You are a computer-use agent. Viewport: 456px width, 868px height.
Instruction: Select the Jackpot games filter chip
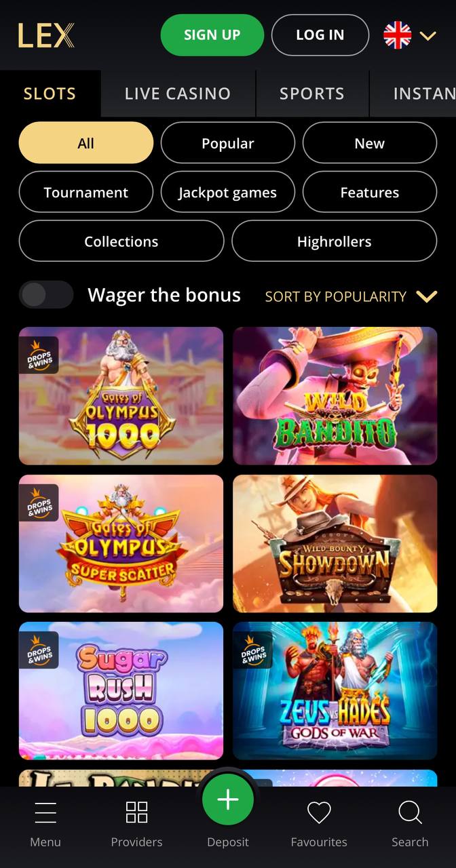228,193
